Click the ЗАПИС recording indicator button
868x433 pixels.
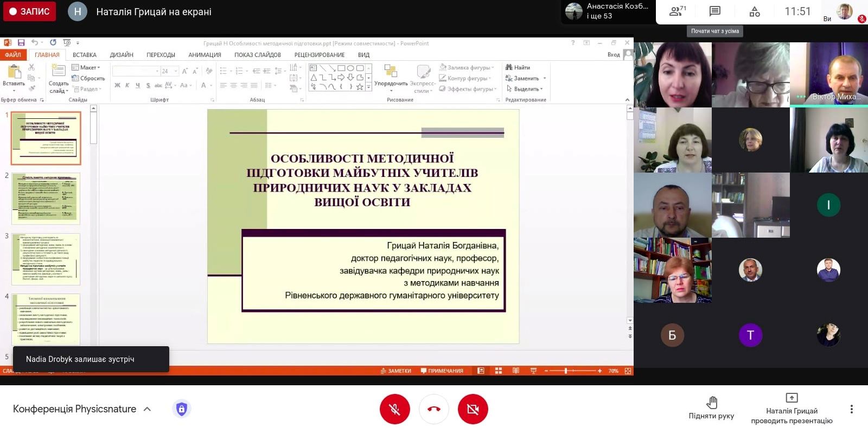coord(30,11)
